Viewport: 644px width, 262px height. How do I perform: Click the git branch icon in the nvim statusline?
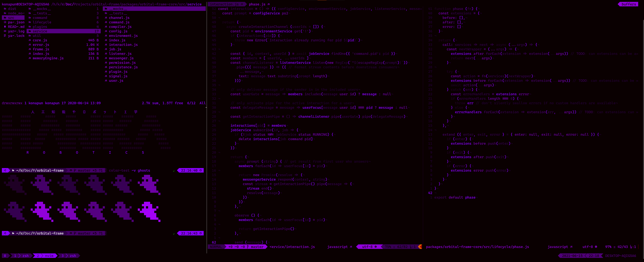tap(248, 247)
